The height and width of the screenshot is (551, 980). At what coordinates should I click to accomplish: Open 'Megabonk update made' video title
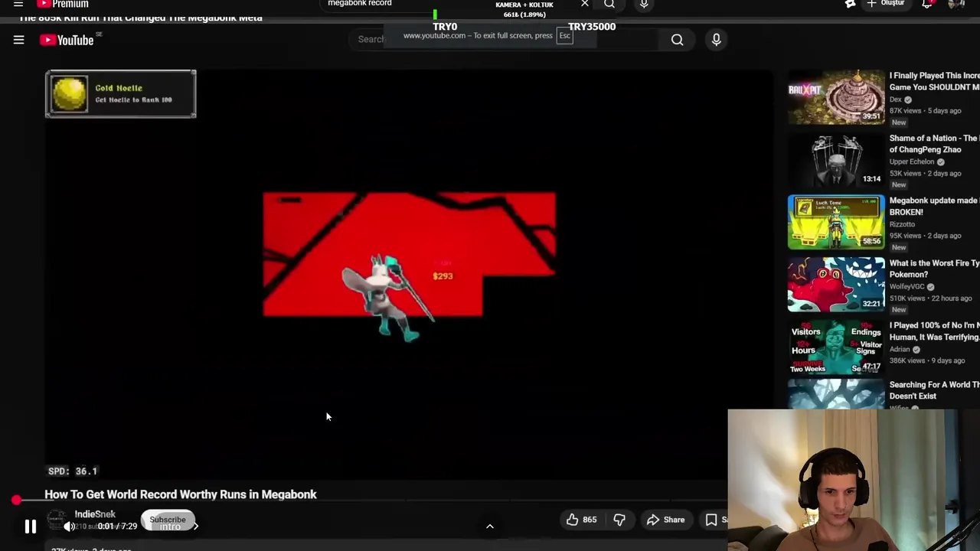pos(934,206)
